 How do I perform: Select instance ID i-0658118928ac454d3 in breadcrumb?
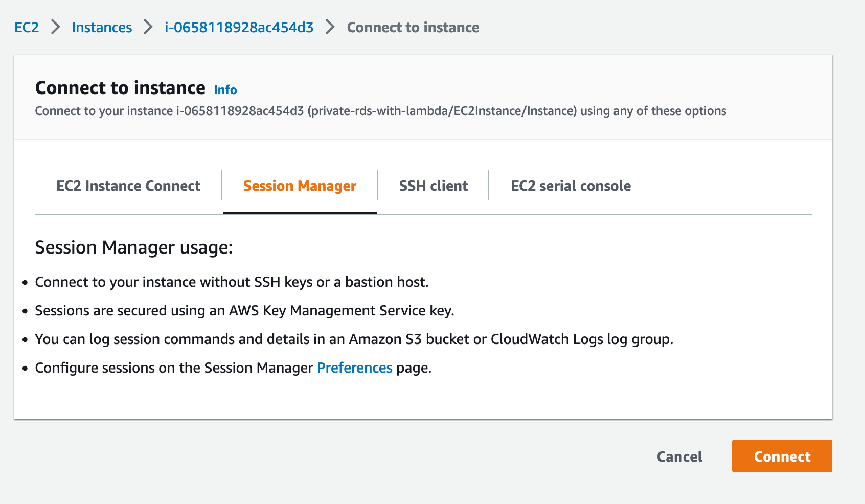point(238,27)
